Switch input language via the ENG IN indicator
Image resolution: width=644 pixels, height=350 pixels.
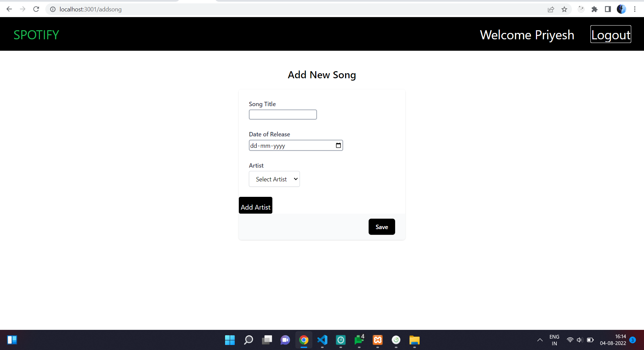click(554, 340)
